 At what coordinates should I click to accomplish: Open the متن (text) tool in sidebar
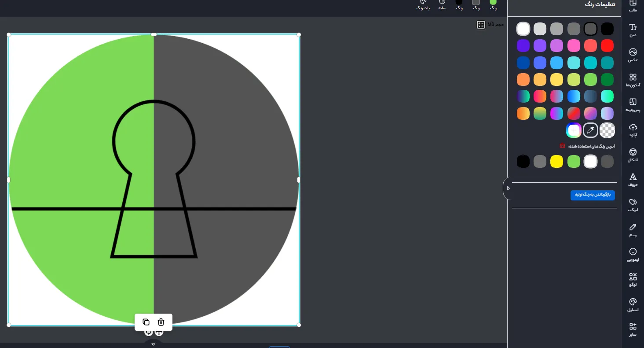tap(633, 30)
